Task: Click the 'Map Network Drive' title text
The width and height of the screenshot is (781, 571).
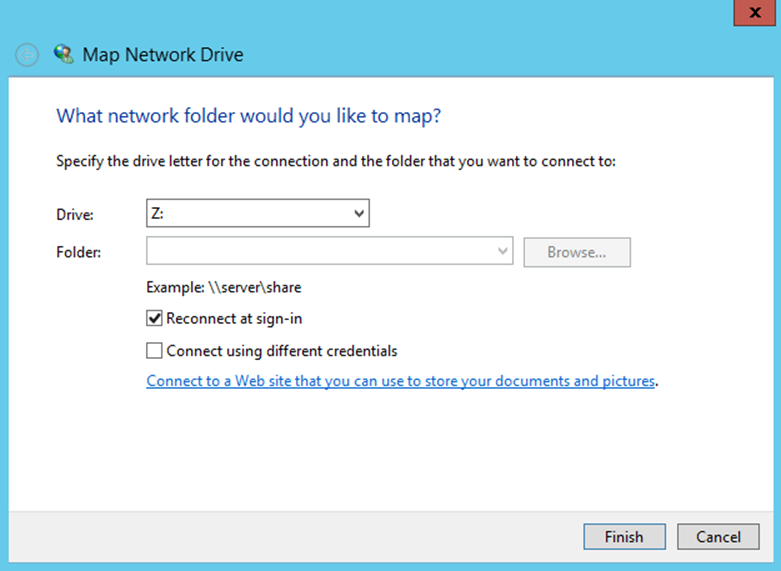Action: click(x=163, y=55)
